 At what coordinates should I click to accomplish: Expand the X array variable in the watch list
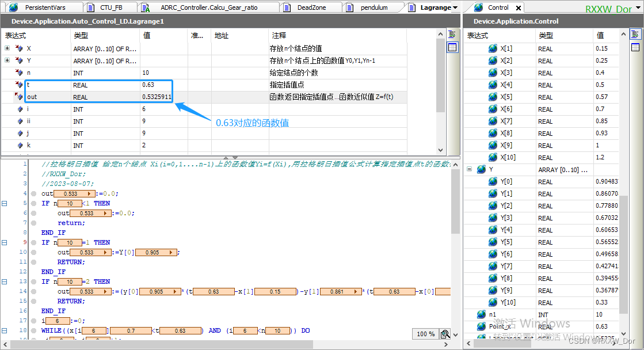(6, 48)
